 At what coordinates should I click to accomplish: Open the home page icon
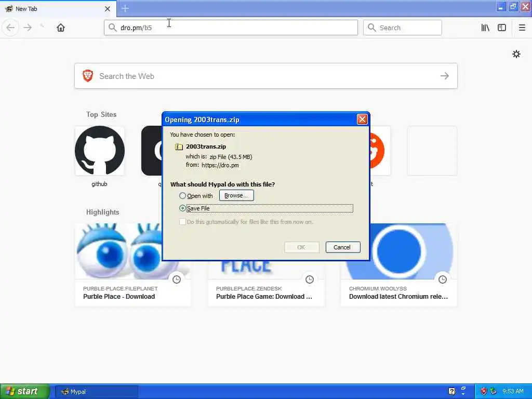point(61,28)
